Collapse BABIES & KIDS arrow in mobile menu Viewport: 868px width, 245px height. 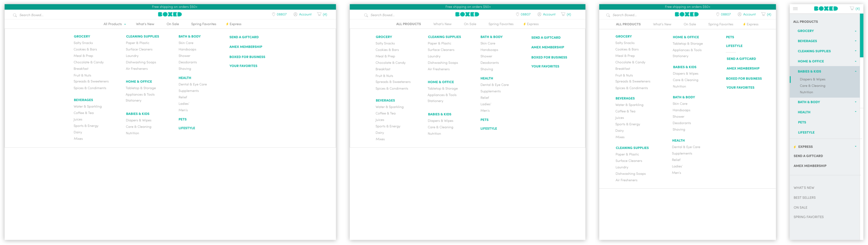click(x=856, y=72)
